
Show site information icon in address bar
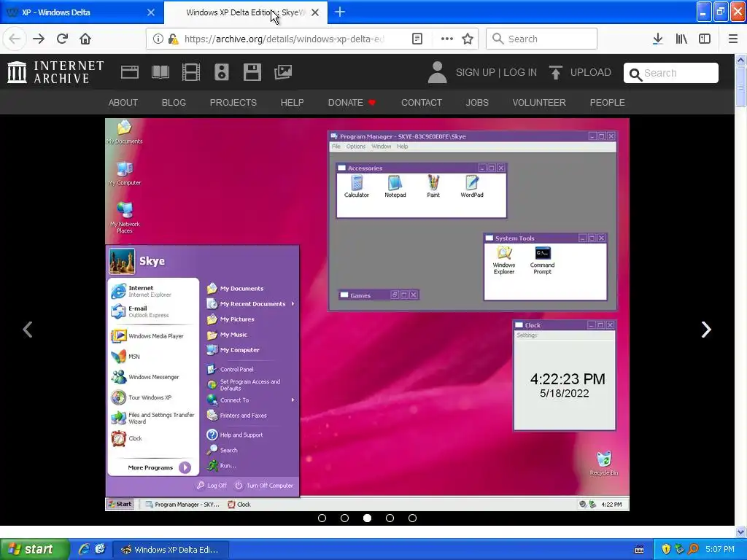click(158, 39)
